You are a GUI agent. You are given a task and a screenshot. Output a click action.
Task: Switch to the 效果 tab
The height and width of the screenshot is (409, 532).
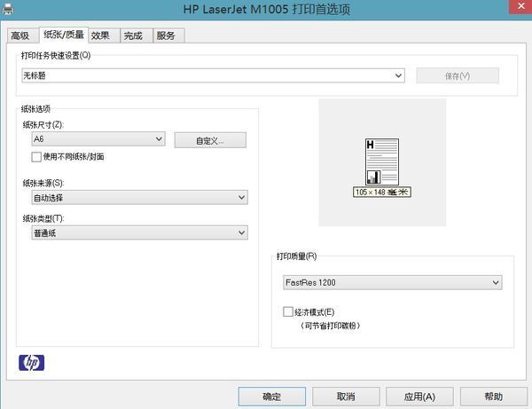pos(100,35)
